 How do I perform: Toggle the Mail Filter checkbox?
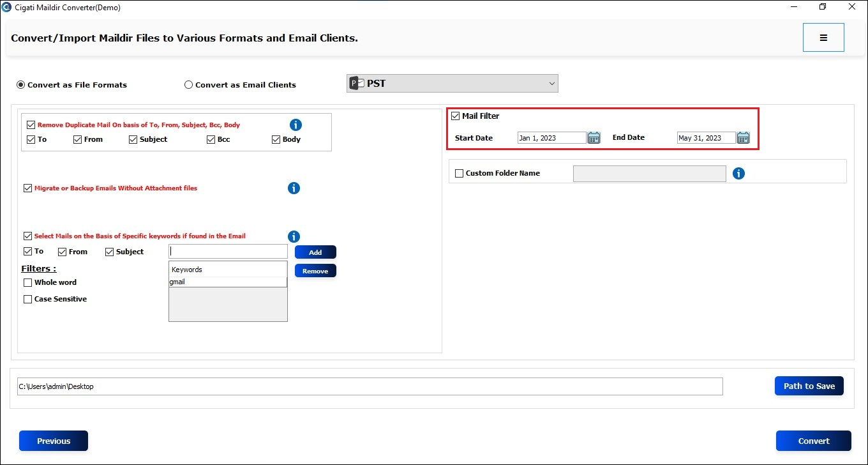(x=455, y=116)
